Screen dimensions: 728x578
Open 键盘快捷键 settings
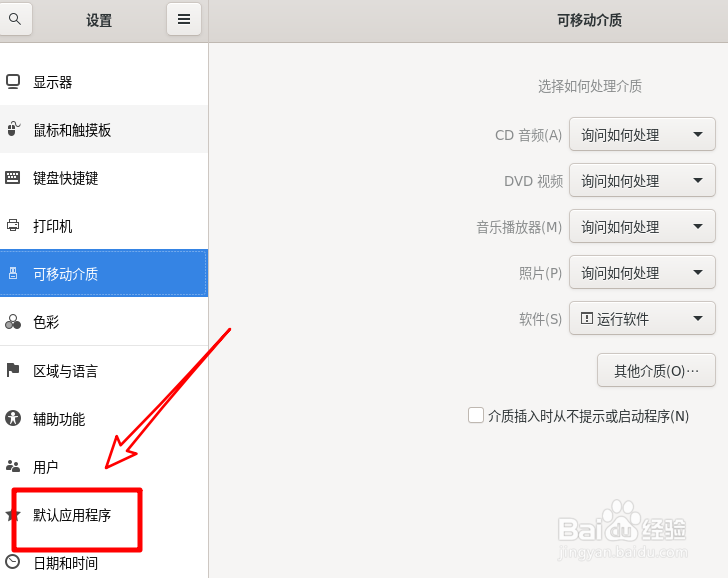[104, 178]
